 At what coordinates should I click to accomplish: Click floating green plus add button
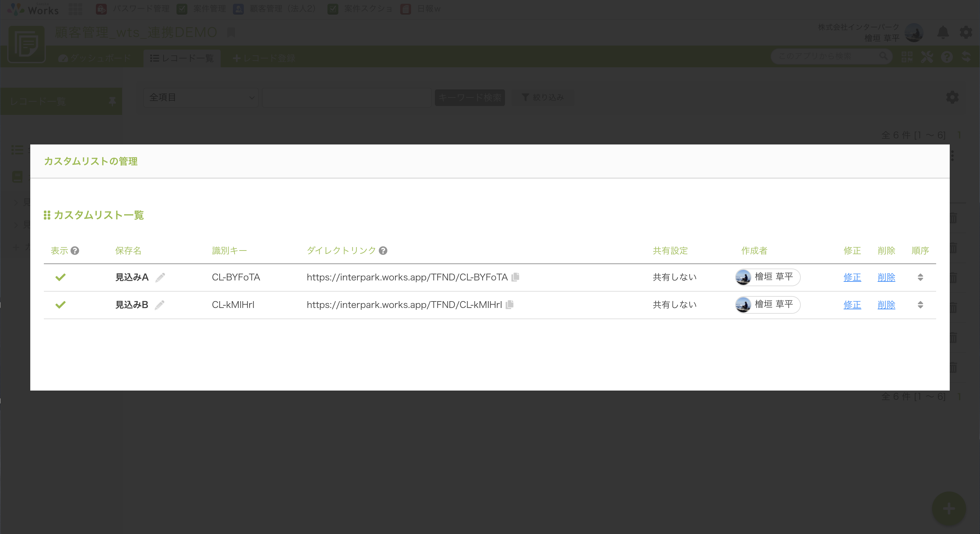point(949,509)
